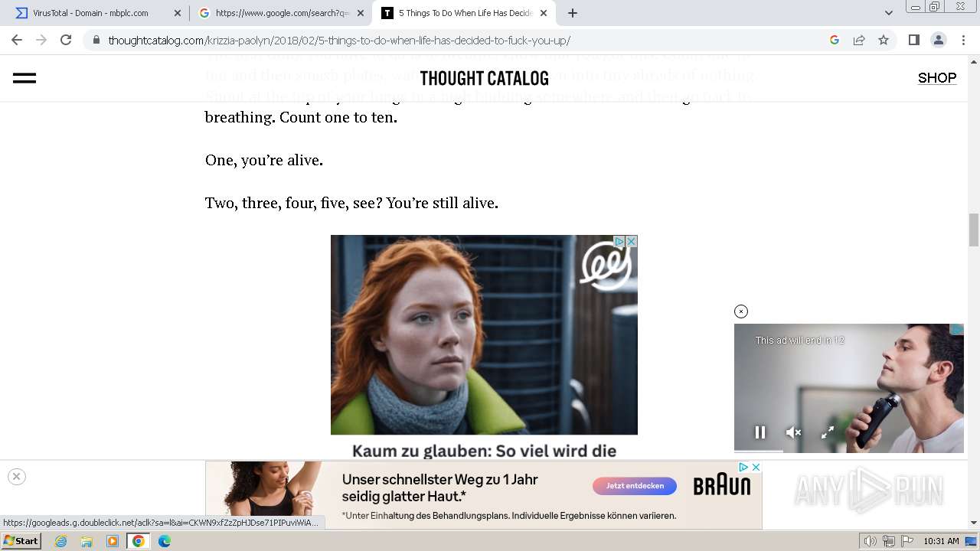Image resolution: width=980 pixels, height=551 pixels.
Task: Open File Explorer from the taskbar
Action: (x=87, y=541)
